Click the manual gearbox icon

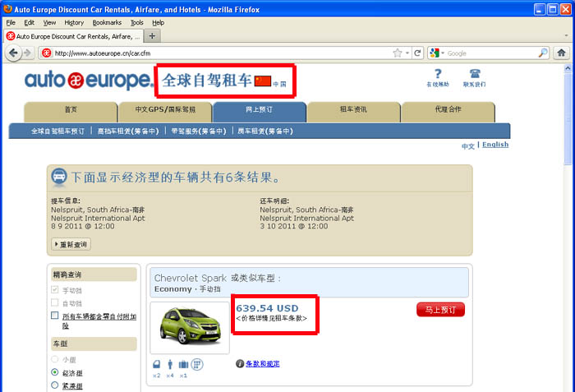click(197, 364)
